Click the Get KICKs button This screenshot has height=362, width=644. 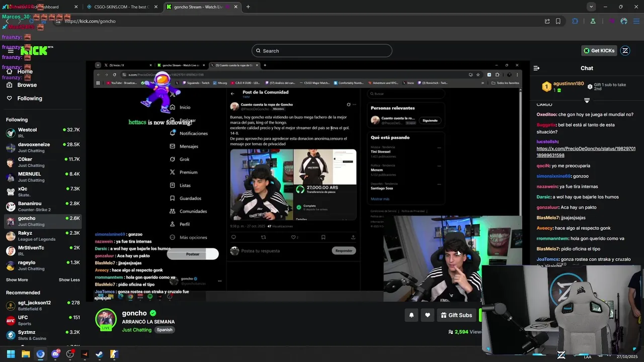(x=599, y=51)
